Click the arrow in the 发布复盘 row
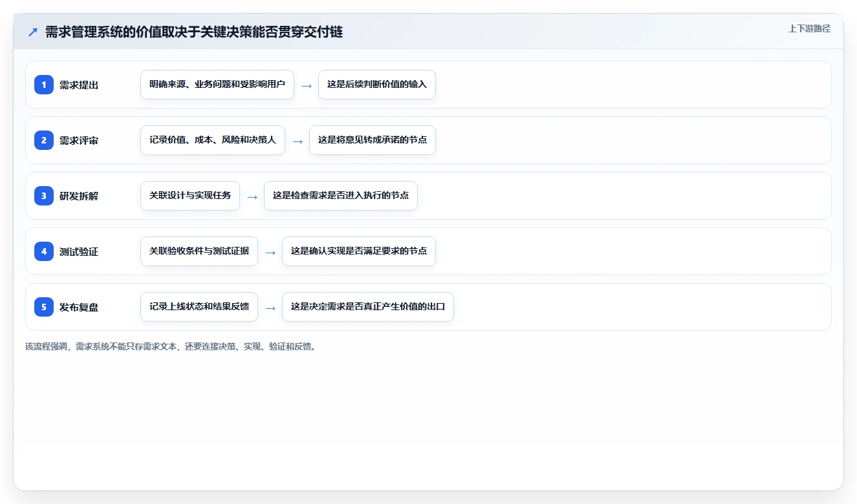Viewport: 857px width, 504px height. point(270,308)
